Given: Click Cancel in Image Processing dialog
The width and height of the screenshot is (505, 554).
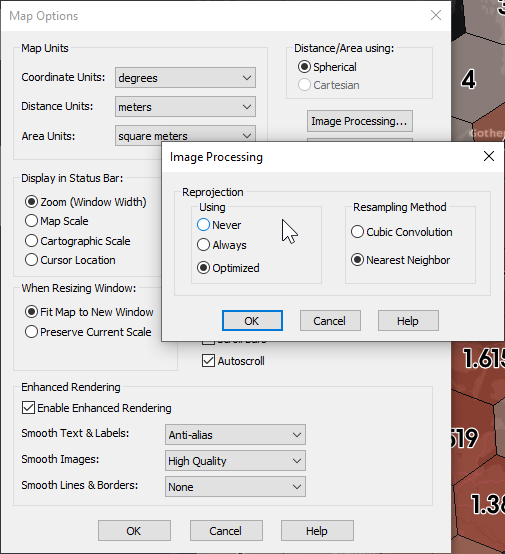Looking at the screenshot, I should pyautogui.click(x=330, y=321).
